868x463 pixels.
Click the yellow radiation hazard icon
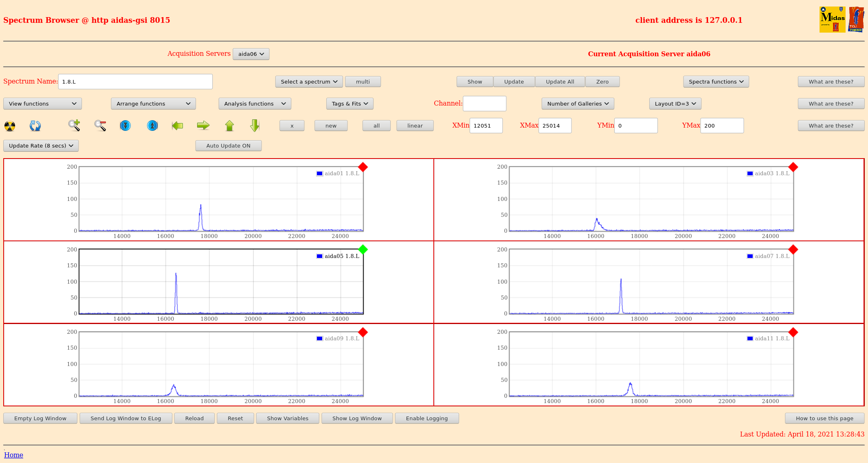(10, 126)
